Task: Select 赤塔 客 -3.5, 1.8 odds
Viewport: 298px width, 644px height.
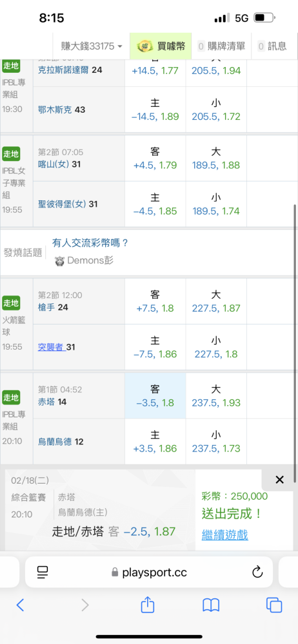Action: pyautogui.click(x=155, y=395)
